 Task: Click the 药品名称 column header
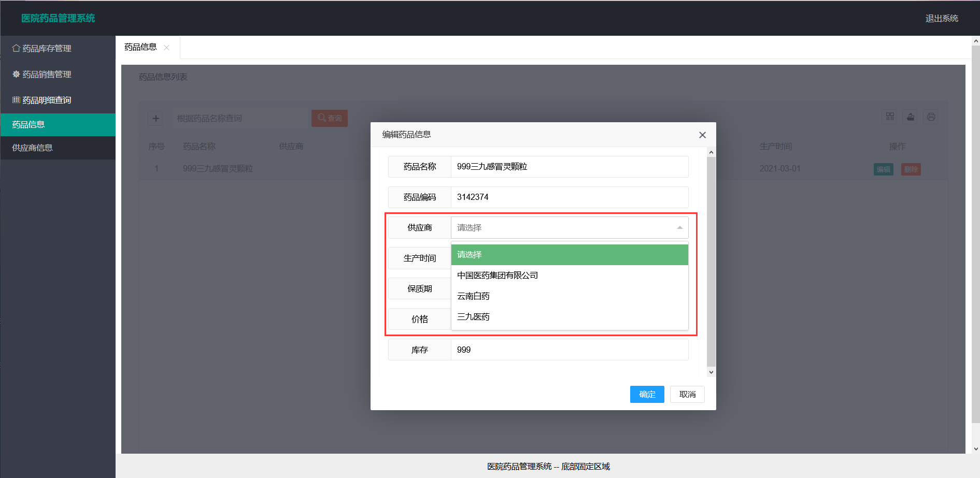pyautogui.click(x=199, y=147)
